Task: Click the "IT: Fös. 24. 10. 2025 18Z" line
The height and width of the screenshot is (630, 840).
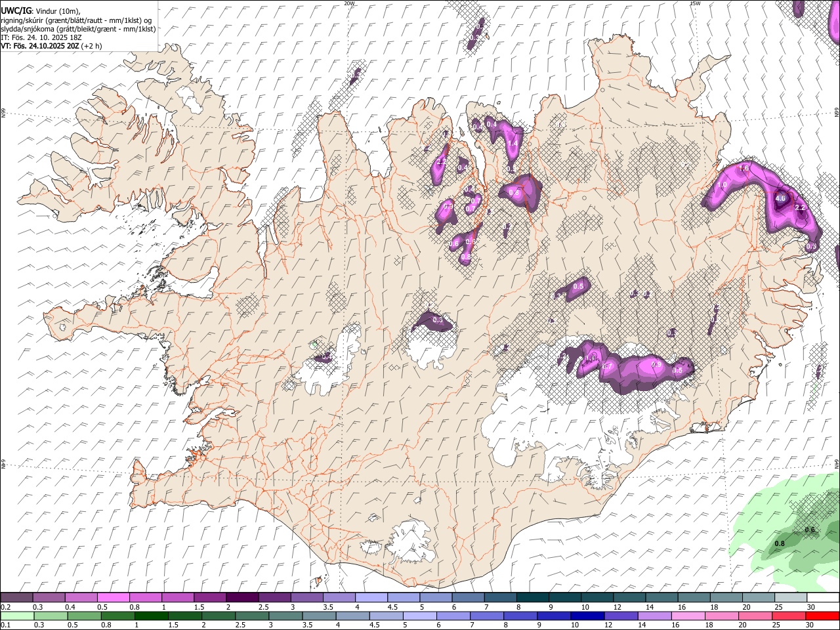Action: coord(42,37)
